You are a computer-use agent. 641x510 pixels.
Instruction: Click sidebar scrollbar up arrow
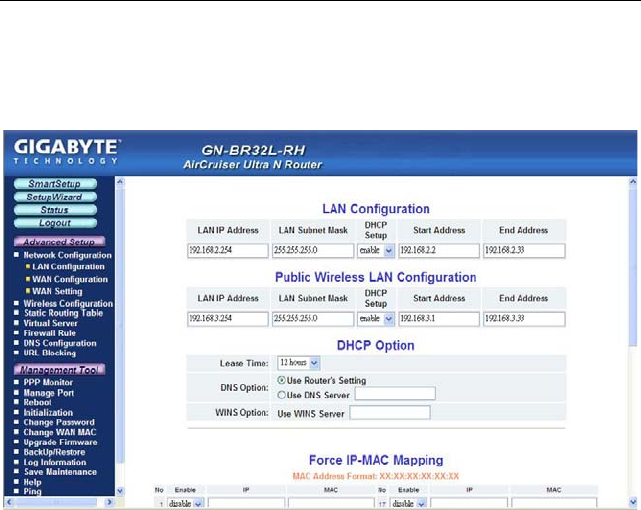point(120,181)
